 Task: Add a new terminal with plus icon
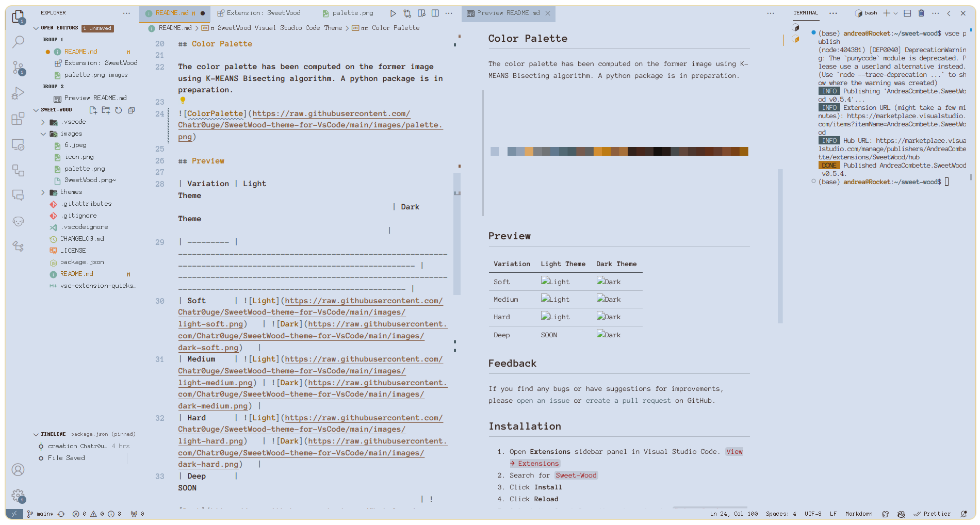pyautogui.click(x=887, y=13)
